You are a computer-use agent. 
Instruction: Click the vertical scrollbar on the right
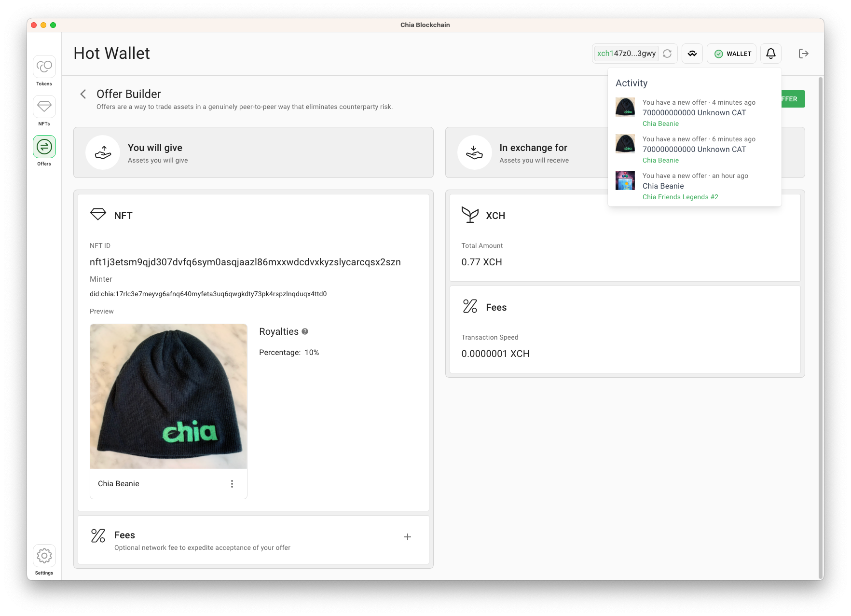(x=821, y=328)
